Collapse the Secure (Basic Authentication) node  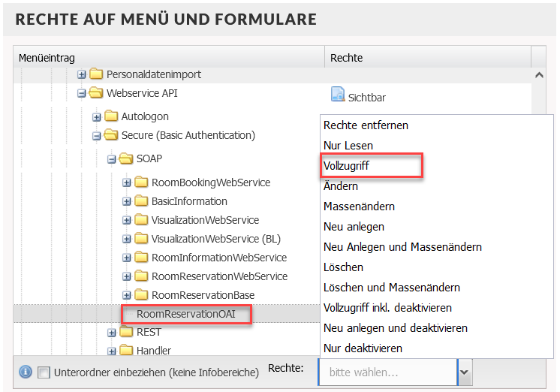96,136
